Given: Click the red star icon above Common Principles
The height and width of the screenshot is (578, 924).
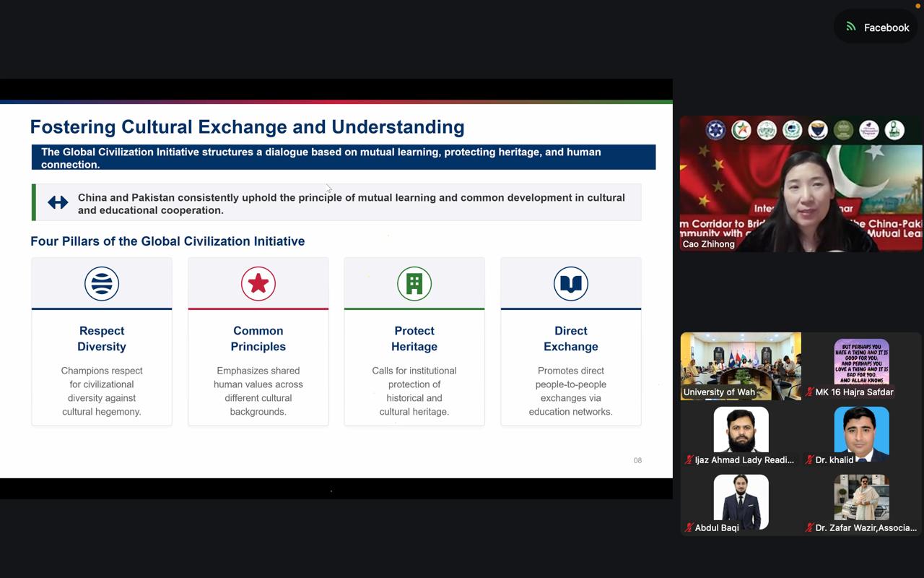Looking at the screenshot, I should coord(258,283).
